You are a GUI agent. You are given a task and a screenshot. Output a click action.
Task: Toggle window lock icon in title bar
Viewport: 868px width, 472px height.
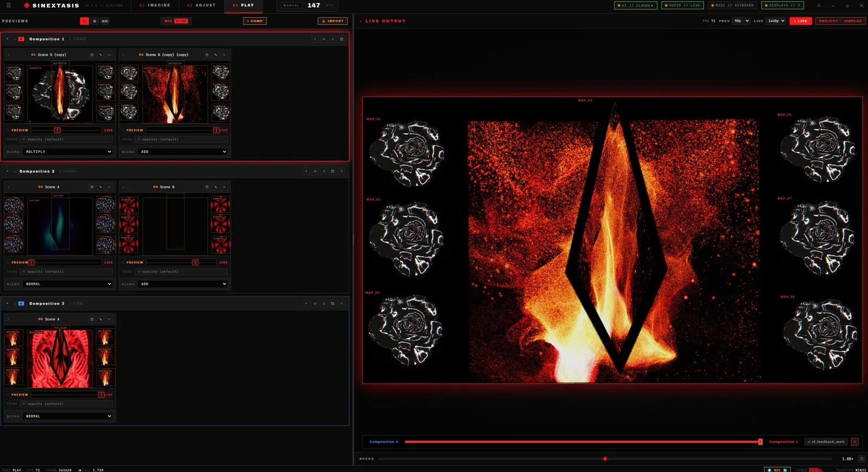pyautogui.click(x=819, y=5)
